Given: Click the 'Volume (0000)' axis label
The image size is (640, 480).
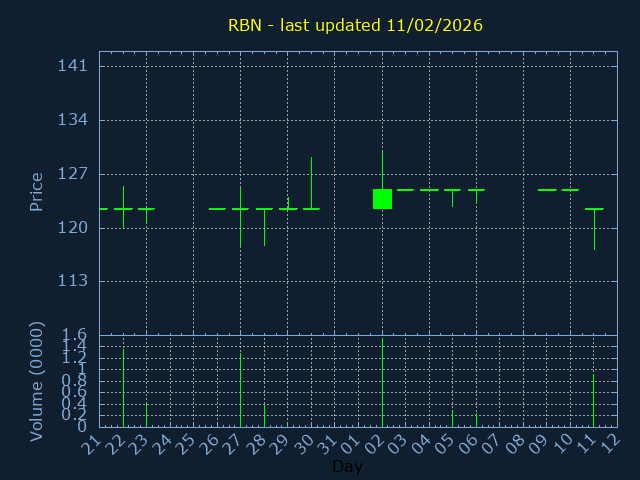Looking at the screenshot, I should point(36,381).
